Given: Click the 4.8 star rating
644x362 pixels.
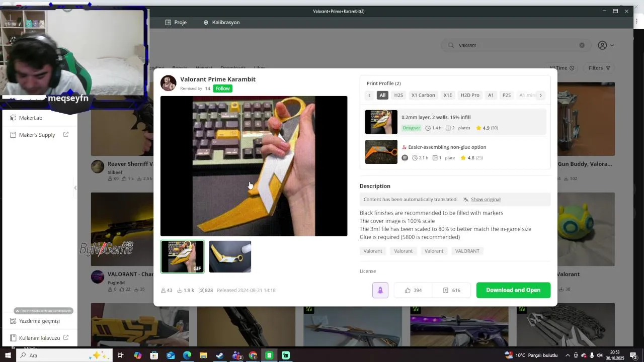Looking at the screenshot, I should click(x=471, y=158).
